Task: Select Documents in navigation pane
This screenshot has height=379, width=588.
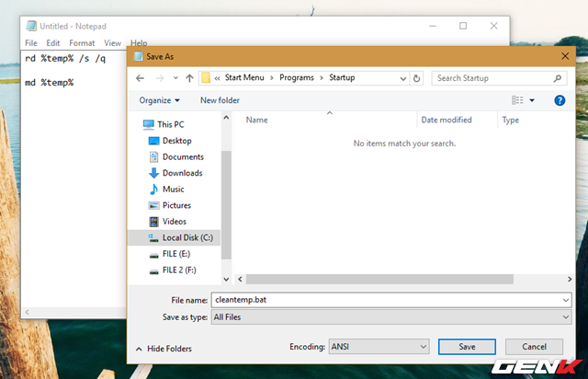Action: point(183,156)
